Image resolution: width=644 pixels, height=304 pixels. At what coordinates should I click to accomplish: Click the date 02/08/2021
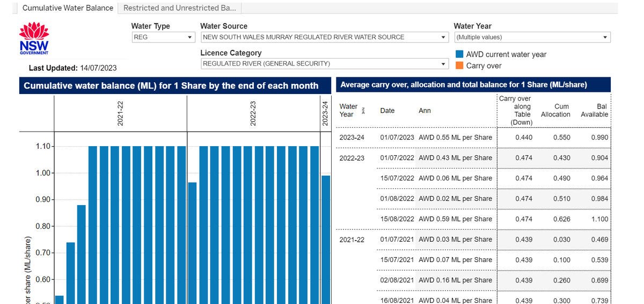397,280
